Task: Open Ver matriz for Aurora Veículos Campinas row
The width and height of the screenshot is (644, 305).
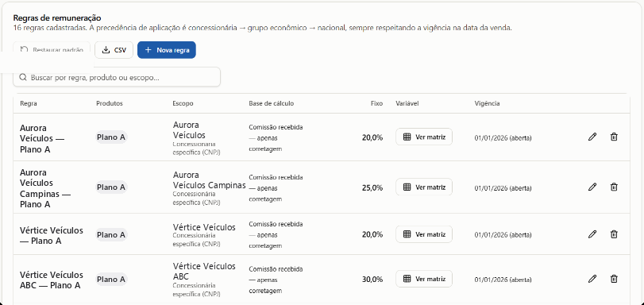Action: [424, 187]
